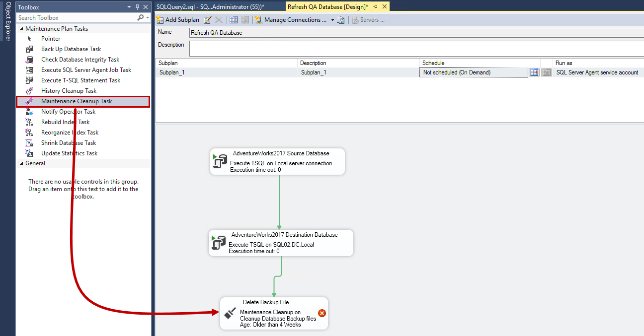Open Subplan Schedule from the toolbar
Viewport: 644px width, 336px height.
coord(234,20)
